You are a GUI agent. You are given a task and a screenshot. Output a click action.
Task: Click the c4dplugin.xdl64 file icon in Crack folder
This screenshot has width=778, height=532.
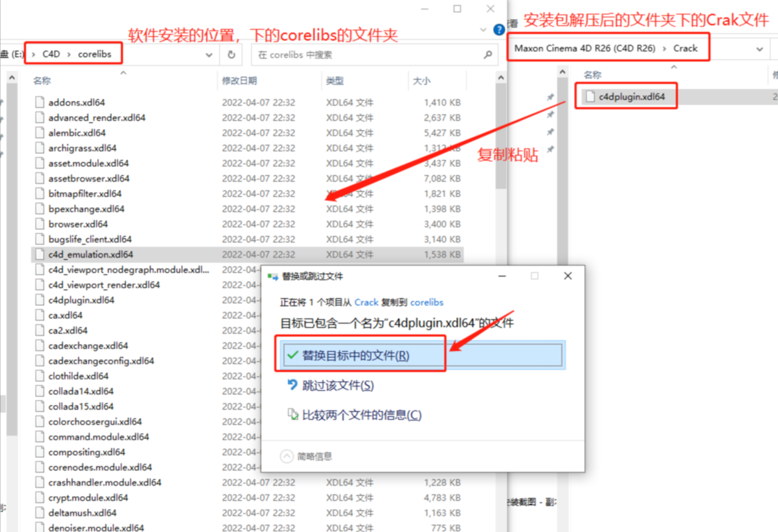point(590,96)
